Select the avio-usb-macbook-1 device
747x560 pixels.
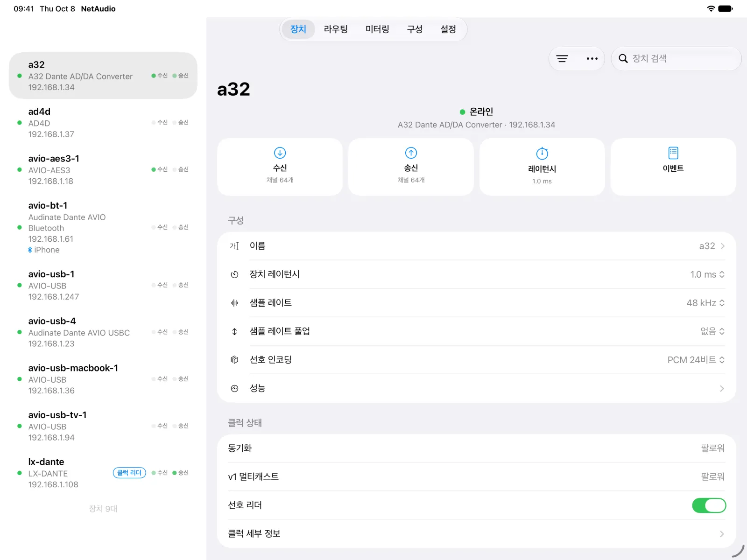point(103,379)
